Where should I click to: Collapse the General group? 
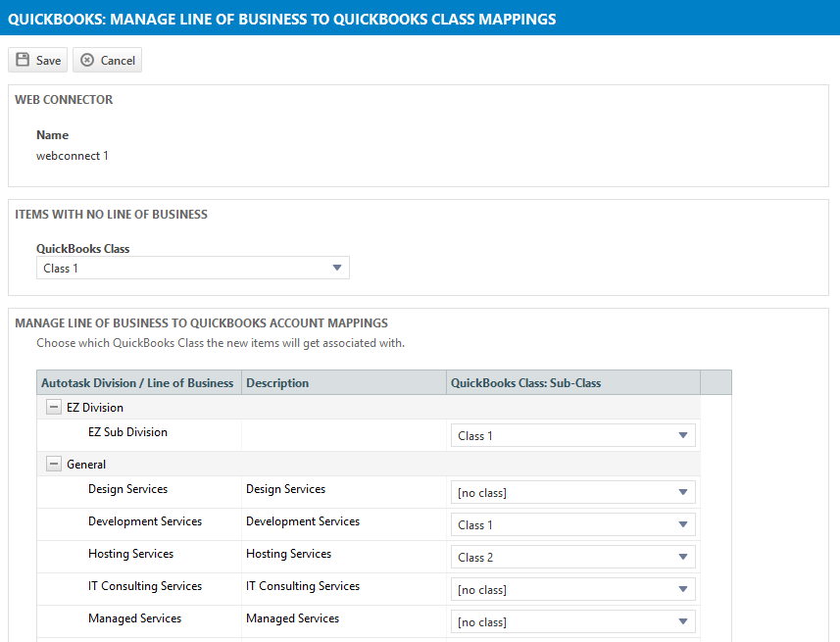52,465
